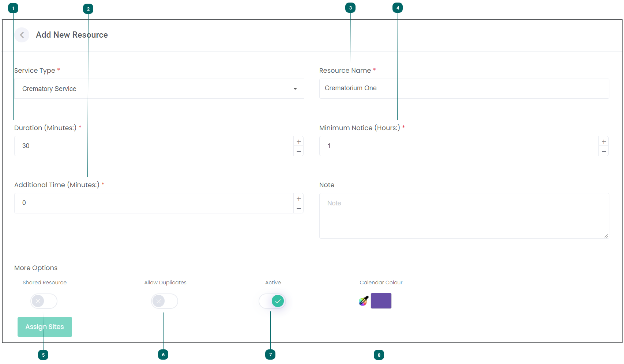Increase Minimum Notice hours with the plus
This screenshot has width=624, height=364.
tap(604, 142)
